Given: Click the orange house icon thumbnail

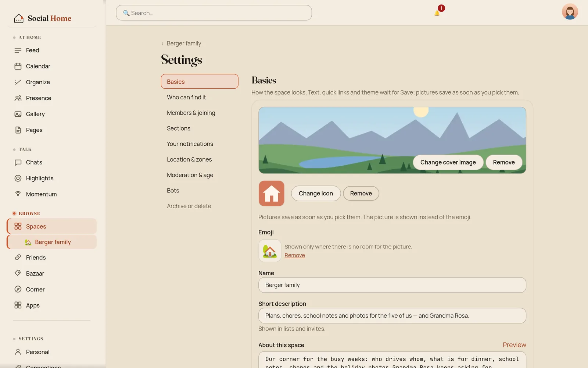Looking at the screenshot, I should coord(272,193).
